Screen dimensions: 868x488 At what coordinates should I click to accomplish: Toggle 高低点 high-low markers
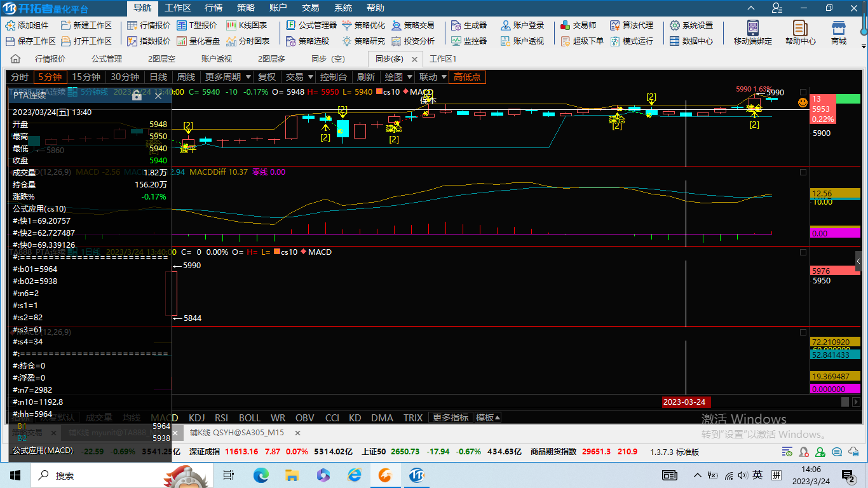click(467, 77)
